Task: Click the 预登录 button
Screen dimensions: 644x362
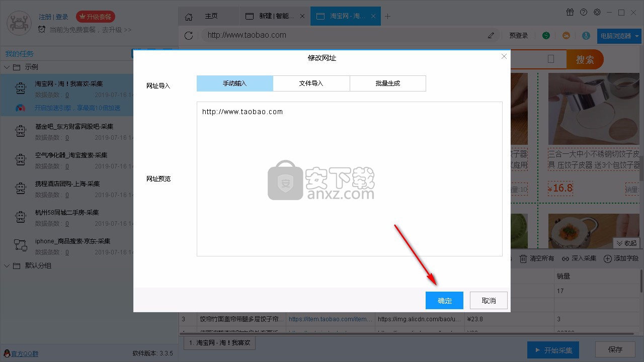Action: click(519, 36)
